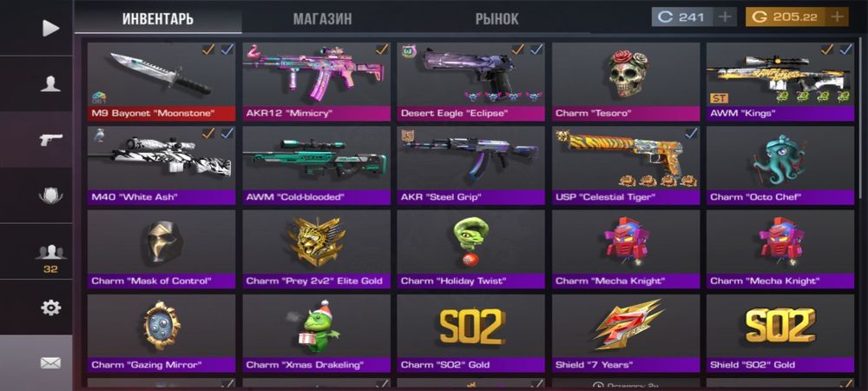Toggle blue checkmark on USP Celestial Tiger

[691, 133]
